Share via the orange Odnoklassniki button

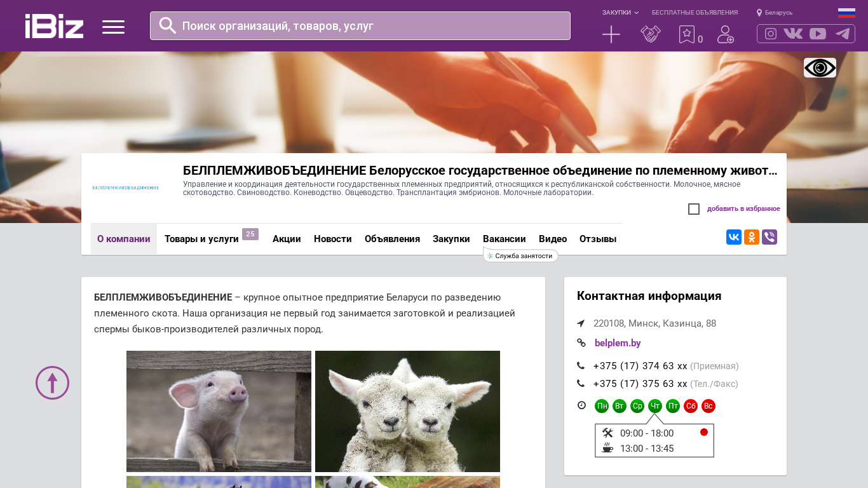point(752,237)
